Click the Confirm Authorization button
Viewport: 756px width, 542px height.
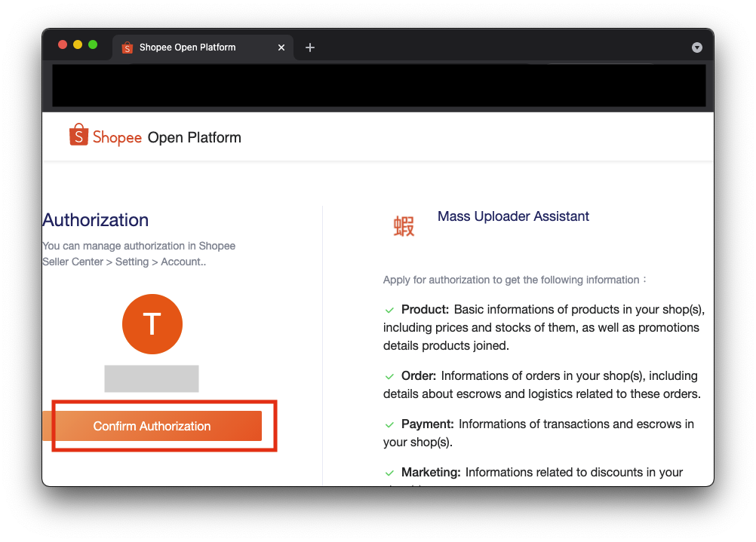pyautogui.click(x=152, y=426)
